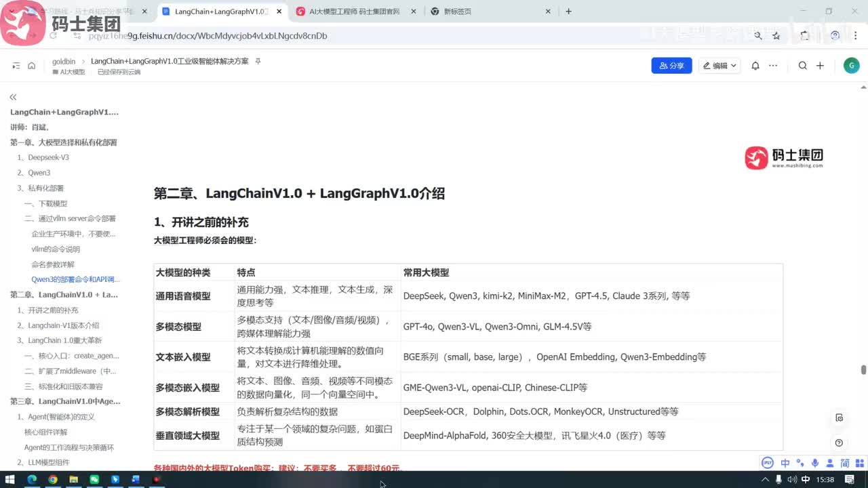Show hidden system tray icons

(x=766, y=479)
